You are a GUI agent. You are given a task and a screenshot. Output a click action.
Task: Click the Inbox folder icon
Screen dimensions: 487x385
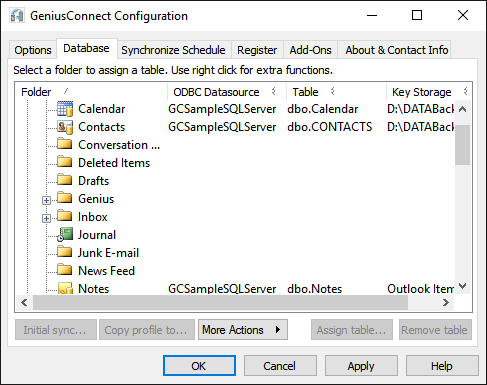click(65, 216)
